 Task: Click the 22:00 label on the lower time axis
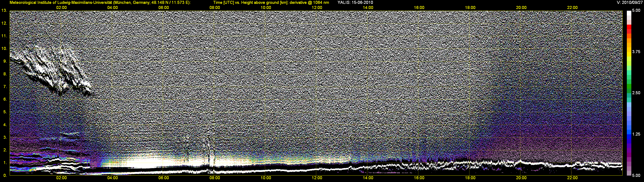click(x=572, y=178)
